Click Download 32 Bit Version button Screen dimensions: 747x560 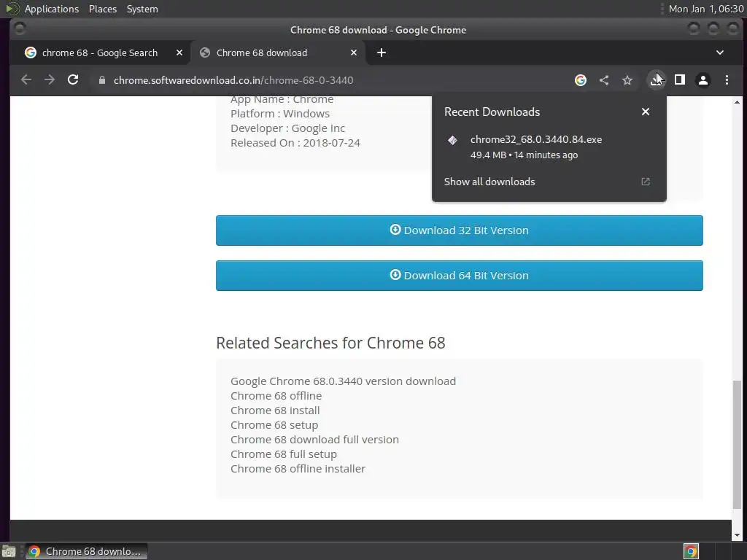point(460,230)
